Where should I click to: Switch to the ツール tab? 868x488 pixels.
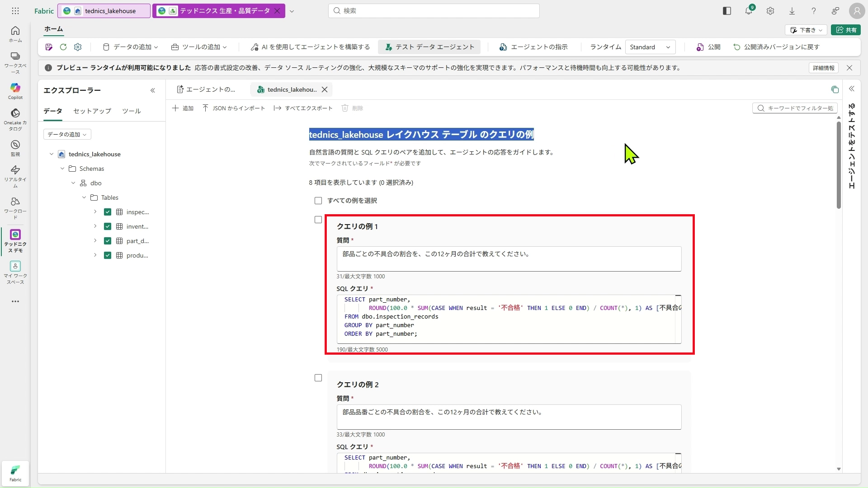[132, 111]
